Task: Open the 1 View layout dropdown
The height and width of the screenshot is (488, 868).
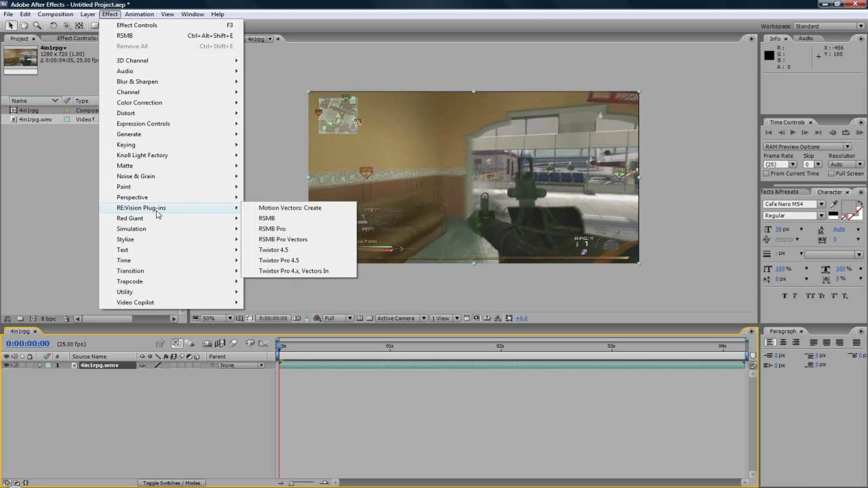Action: tap(445, 318)
